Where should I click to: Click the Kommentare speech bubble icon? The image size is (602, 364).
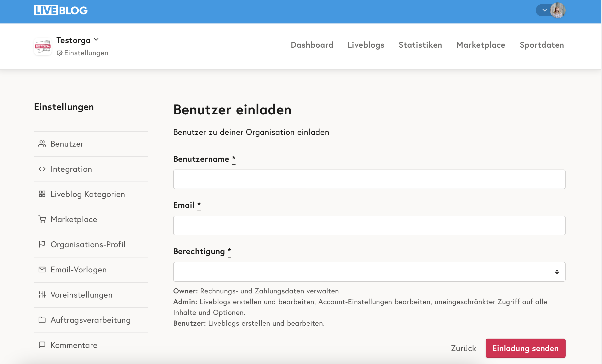(42, 345)
